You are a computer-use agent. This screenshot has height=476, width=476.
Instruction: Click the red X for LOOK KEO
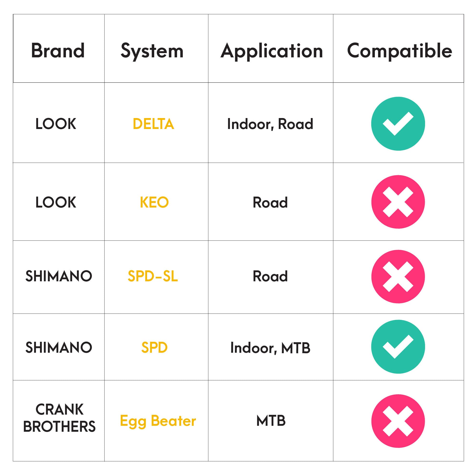coord(398,202)
